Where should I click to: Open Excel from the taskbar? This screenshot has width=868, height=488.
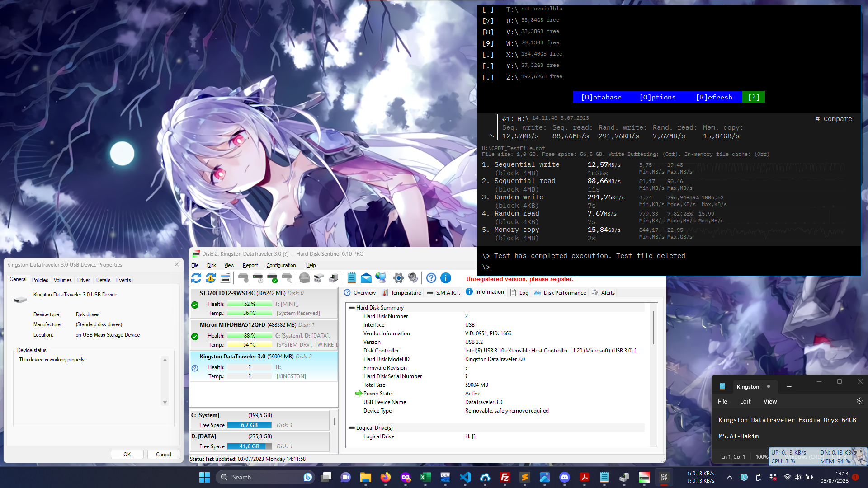click(x=425, y=477)
